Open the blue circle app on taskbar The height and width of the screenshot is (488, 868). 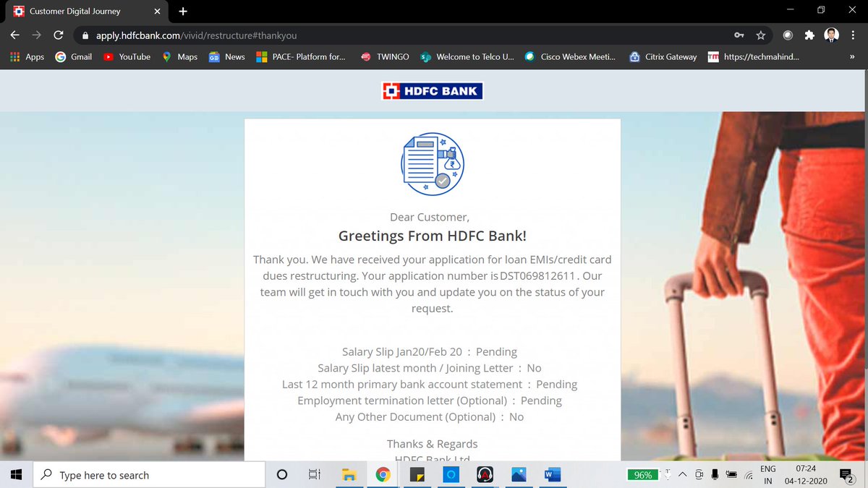(x=451, y=475)
